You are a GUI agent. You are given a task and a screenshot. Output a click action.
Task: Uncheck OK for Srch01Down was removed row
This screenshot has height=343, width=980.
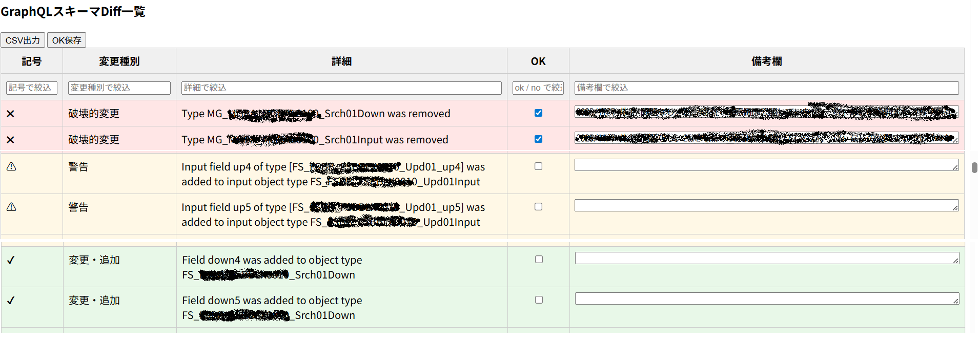click(538, 113)
